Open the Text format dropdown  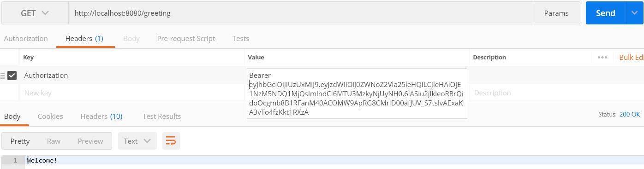[137, 141]
